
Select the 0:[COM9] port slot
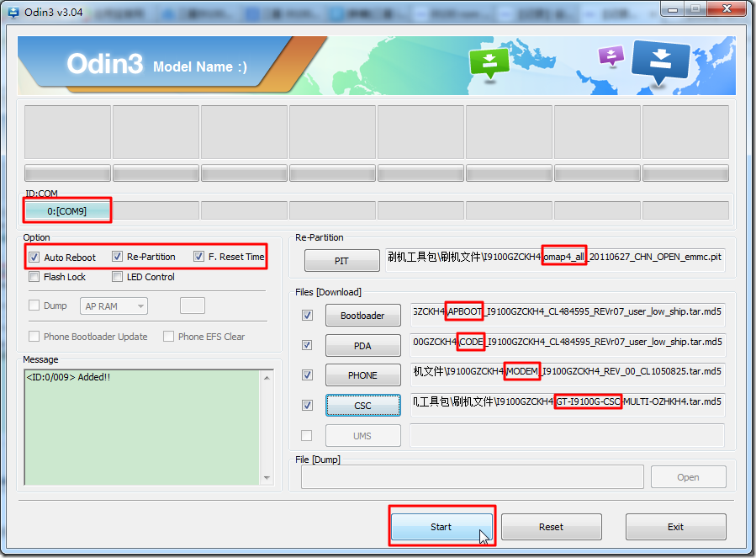(x=67, y=211)
